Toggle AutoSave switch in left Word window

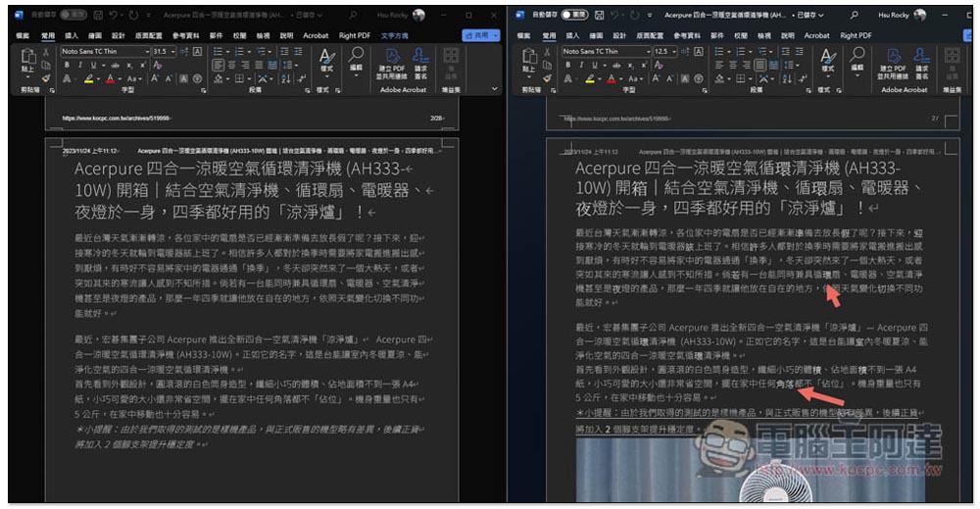coord(73,15)
